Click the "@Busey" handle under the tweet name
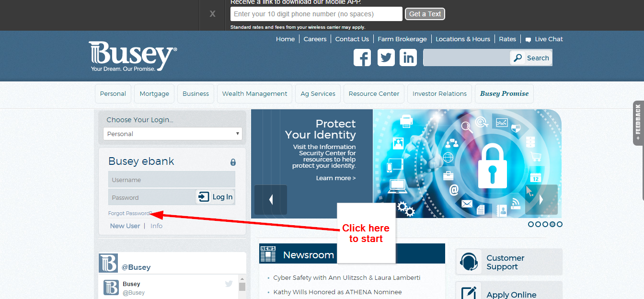Image resolution: width=644 pixels, height=299 pixels. [x=134, y=293]
